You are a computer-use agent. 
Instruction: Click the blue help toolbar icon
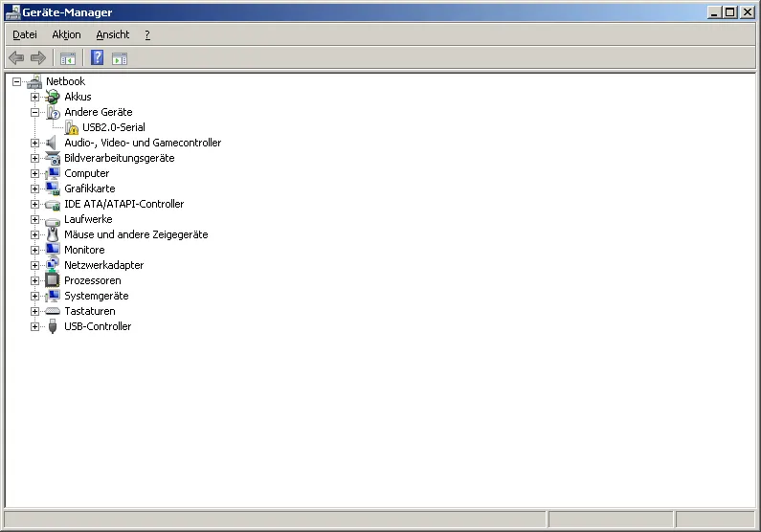[97, 58]
